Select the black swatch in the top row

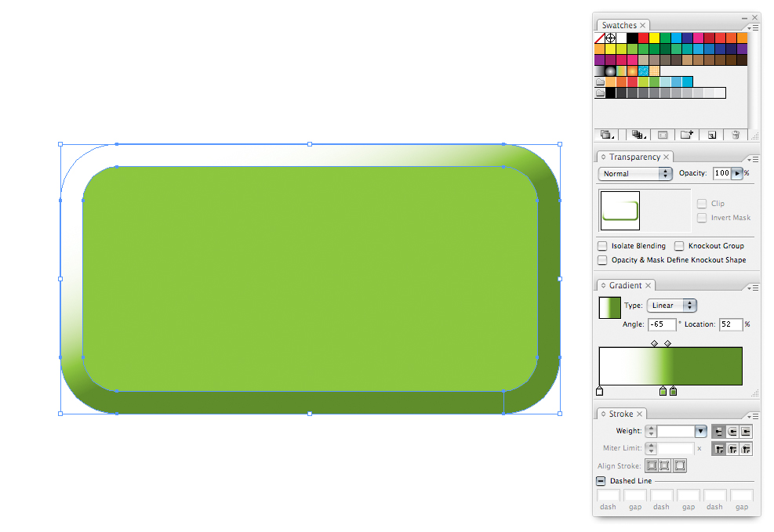(632, 38)
